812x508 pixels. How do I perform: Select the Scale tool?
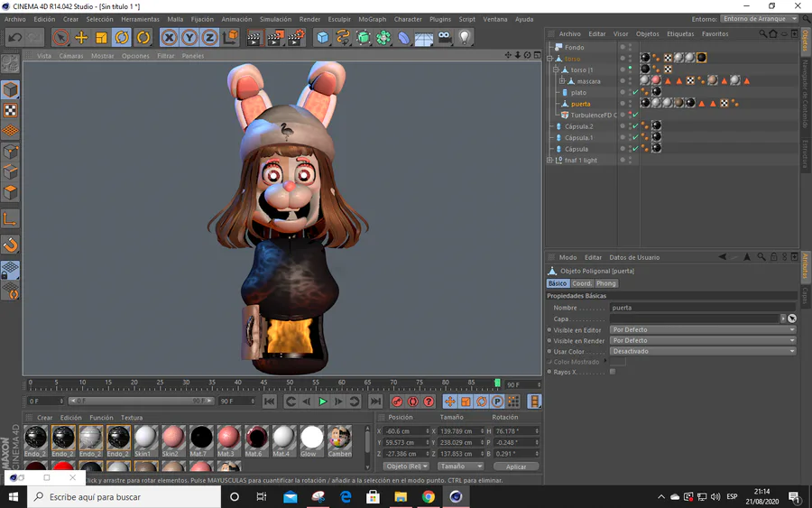pos(101,37)
